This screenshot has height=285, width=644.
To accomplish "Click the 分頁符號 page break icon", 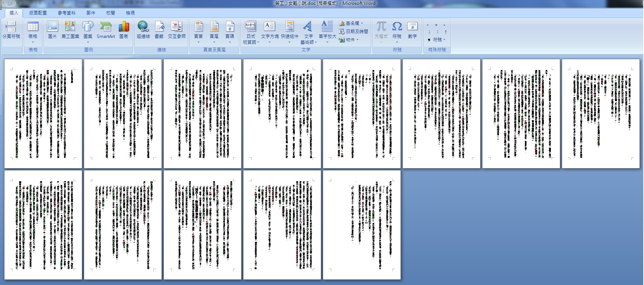I will click(11, 30).
